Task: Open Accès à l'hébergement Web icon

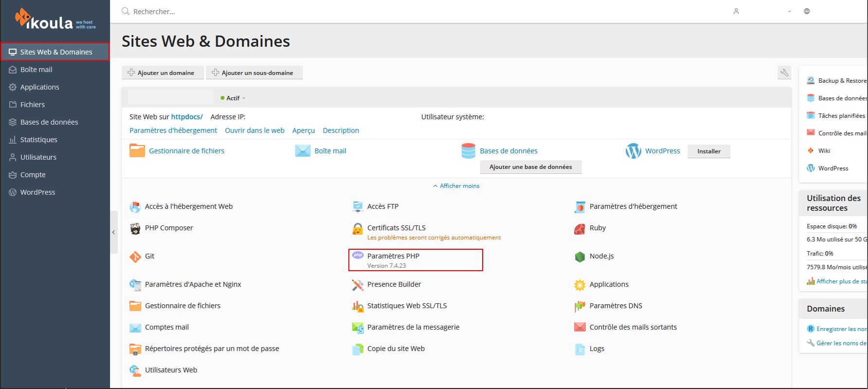Action: (x=135, y=207)
